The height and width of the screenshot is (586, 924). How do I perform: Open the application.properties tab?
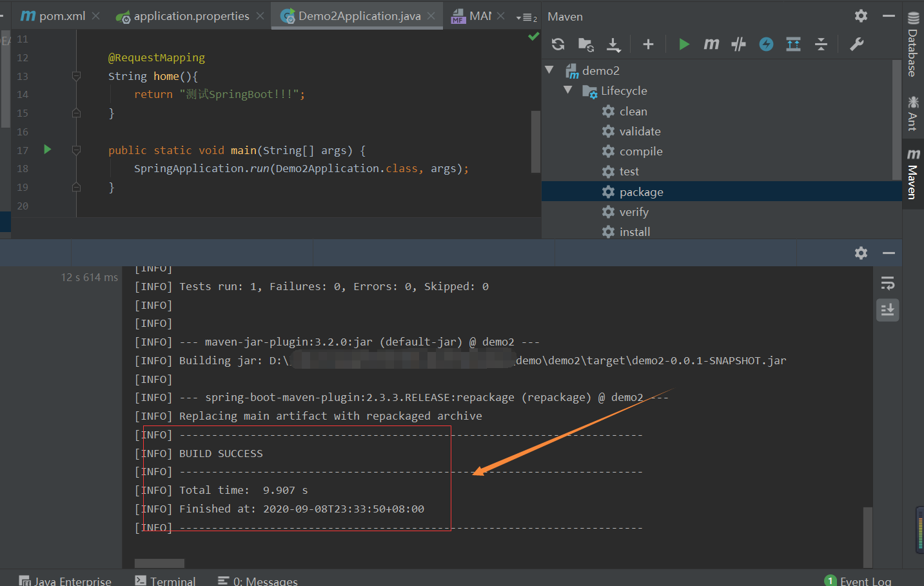pyautogui.click(x=191, y=16)
